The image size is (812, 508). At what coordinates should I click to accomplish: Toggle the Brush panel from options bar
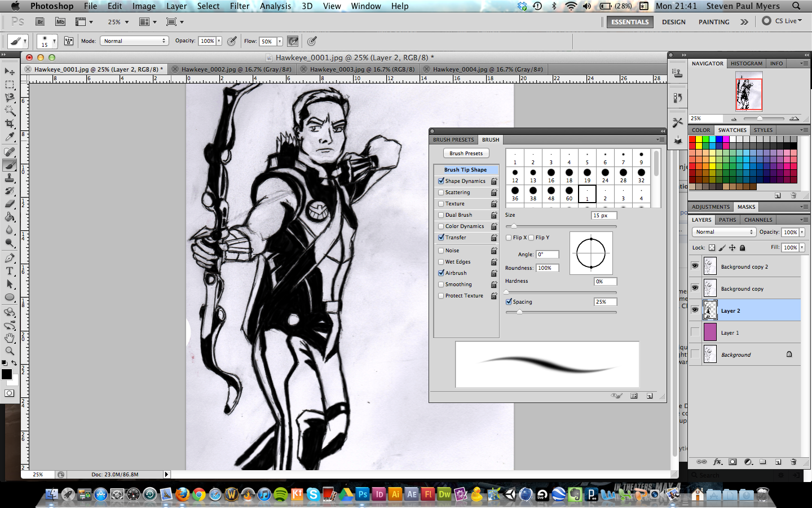point(69,41)
